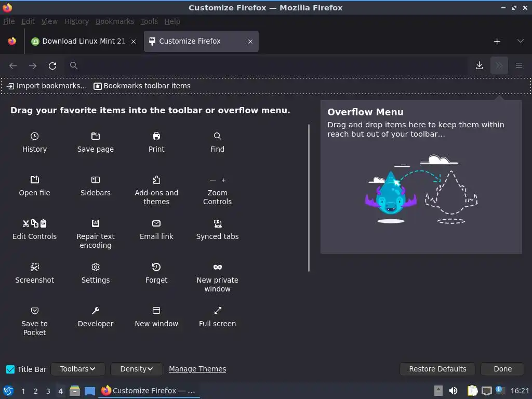Click the customize panel vertical scrollbar

pos(309,198)
